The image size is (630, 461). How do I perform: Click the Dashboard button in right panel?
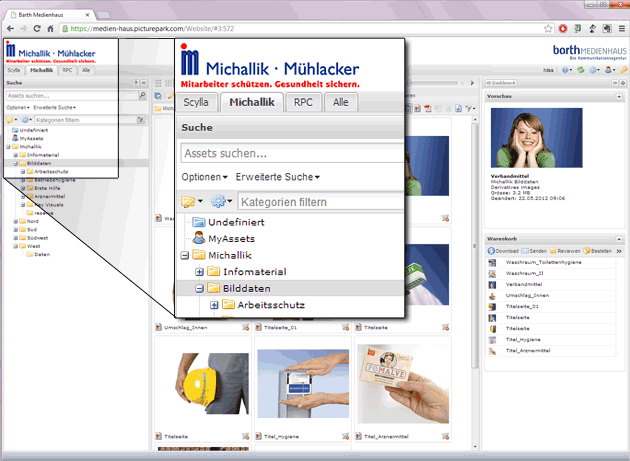coord(501,83)
